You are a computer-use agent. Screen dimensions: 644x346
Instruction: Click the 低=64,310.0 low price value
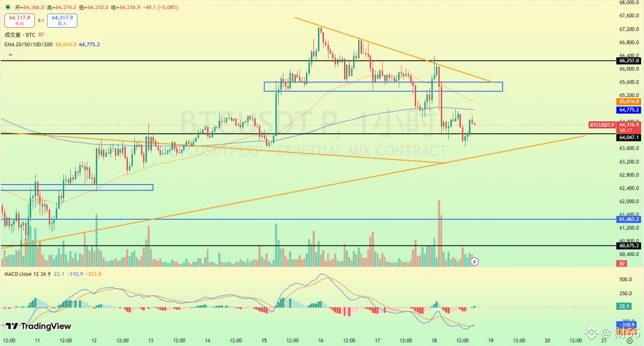[94, 8]
